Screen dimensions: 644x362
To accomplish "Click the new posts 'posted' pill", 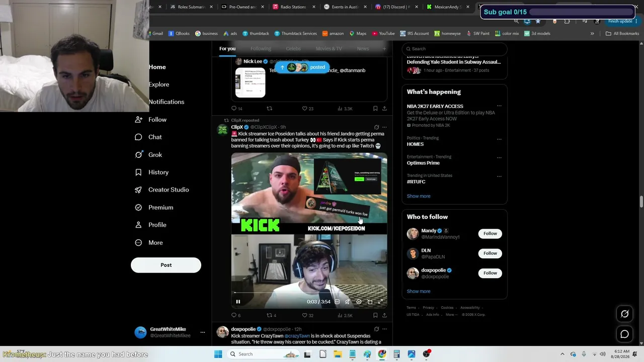I will coord(302,67).
